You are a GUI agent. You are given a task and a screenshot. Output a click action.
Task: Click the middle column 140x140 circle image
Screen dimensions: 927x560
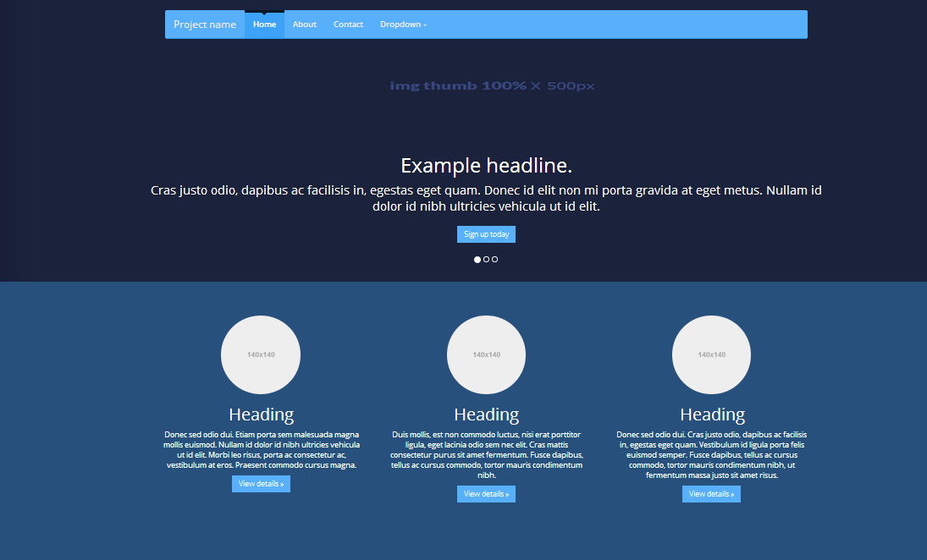(486, 354)
